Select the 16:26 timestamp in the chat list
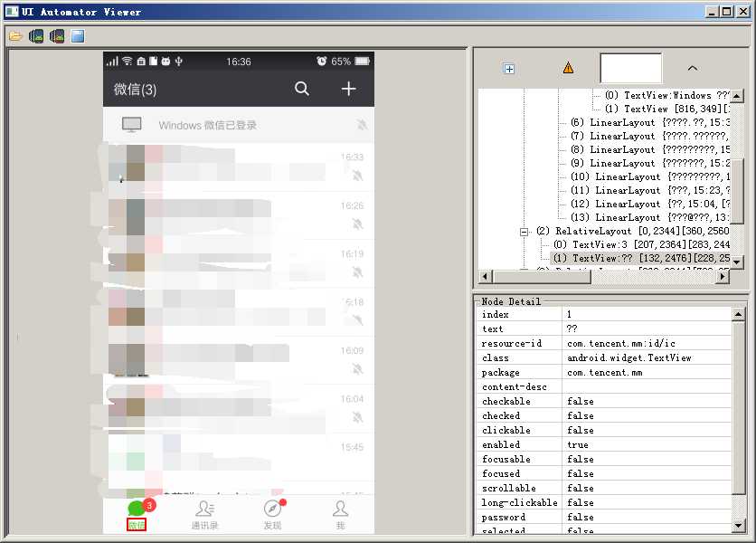The height and width of the screenshot is (543, 756). pos(352,205)
